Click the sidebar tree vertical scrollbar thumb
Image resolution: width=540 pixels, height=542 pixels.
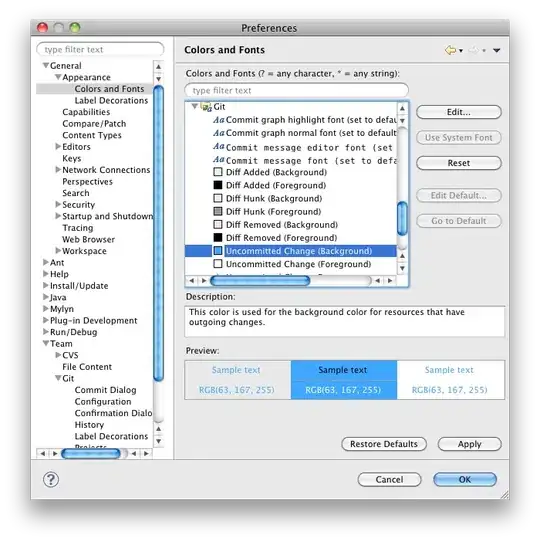click(x=158, y=234)
